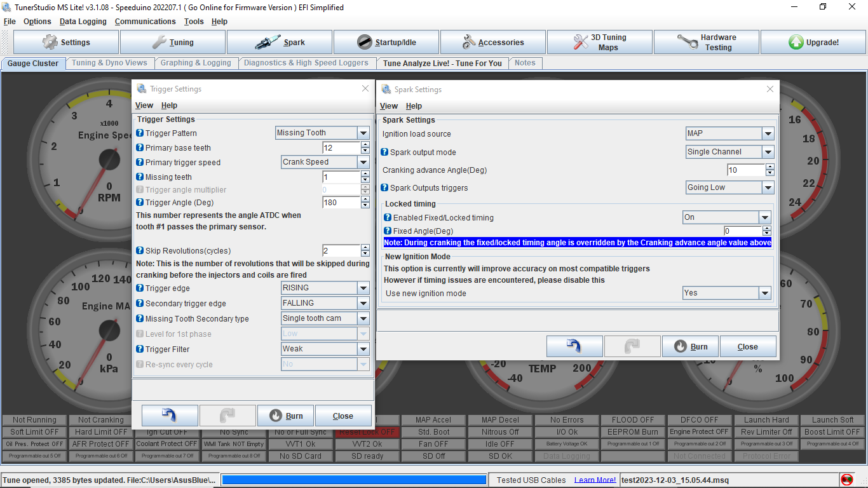
Task: Click the Trigger Angle (Deg) input field
Action: (x=342, y=203)
